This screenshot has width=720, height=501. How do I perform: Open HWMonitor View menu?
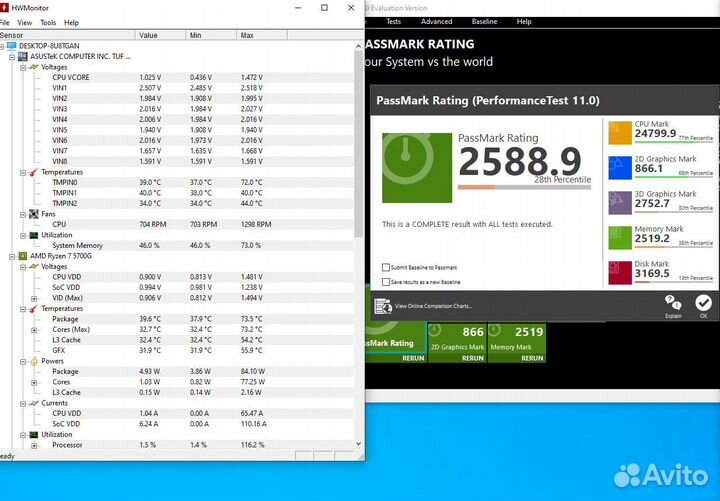point(25,23)
